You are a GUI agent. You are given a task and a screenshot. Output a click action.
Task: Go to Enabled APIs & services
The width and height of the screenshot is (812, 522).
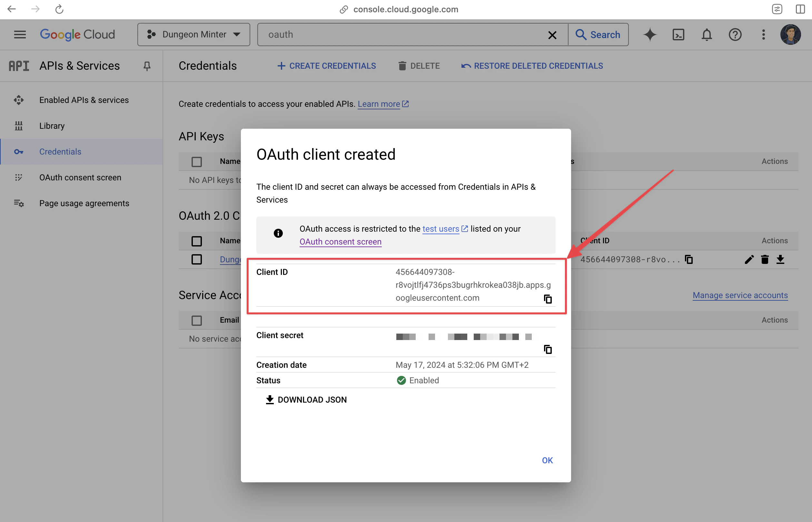(84, 100)
